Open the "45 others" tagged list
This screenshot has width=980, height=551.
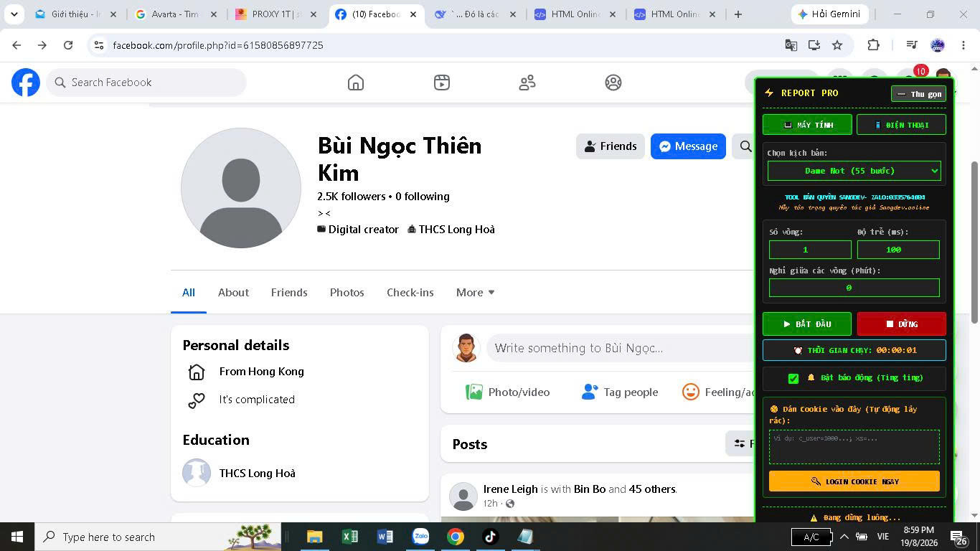click(652, 489)
